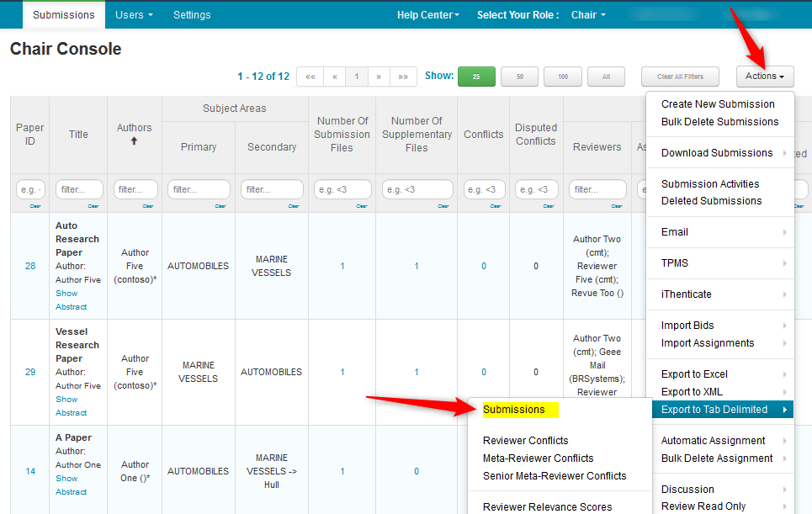Expand the Users menu
The width and height of the screenshot is (812, 514).
(134, 15)
